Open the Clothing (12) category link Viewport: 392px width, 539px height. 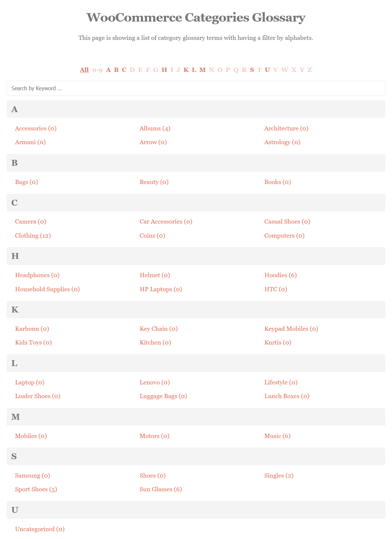(x=33, y=236)
